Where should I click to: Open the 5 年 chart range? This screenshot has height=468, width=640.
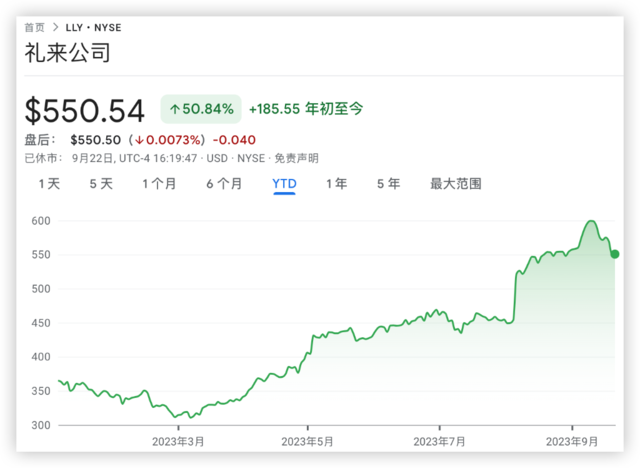pos(389,184)
